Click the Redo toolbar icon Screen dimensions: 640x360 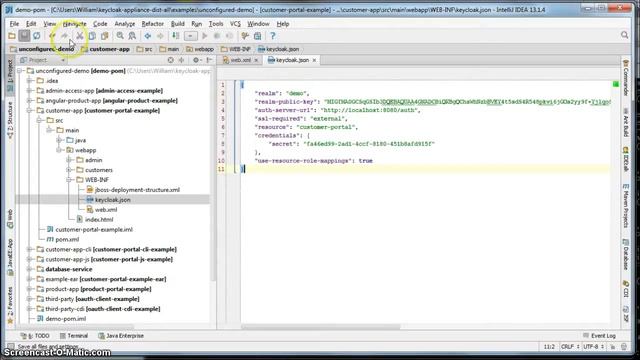tap(64, 36)
